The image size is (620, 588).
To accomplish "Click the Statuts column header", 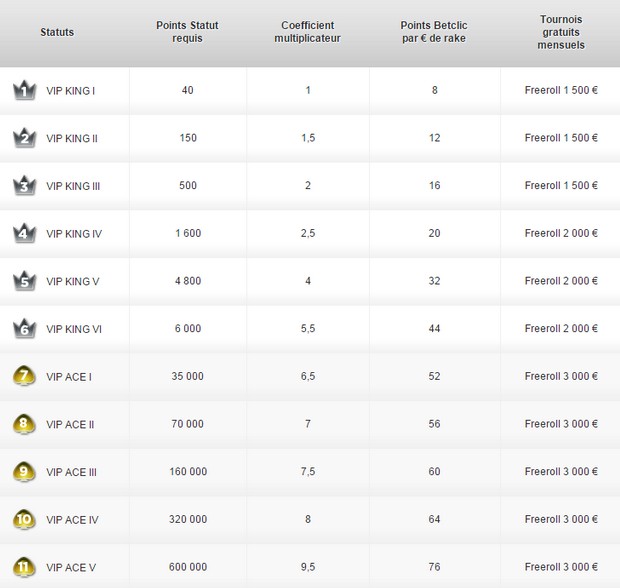I will point(57,32).
